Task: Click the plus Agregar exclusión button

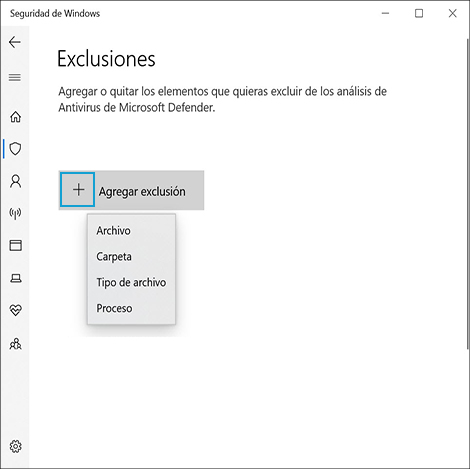Action: point(78,190)
